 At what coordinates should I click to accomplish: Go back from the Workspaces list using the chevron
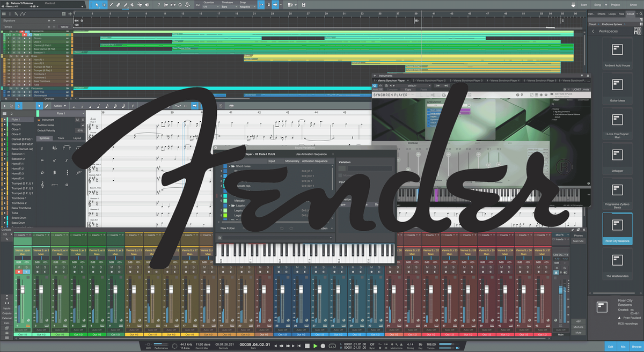coord(593,32)
